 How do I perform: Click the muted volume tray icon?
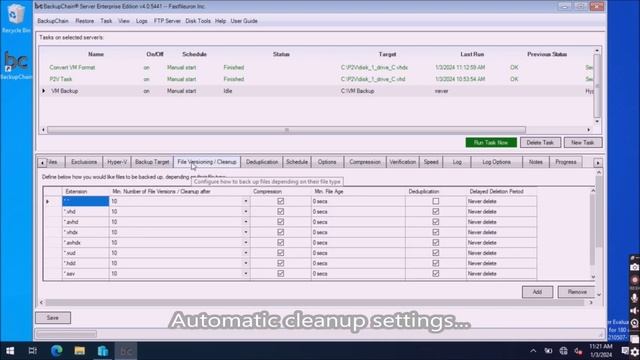coord(578,351)
